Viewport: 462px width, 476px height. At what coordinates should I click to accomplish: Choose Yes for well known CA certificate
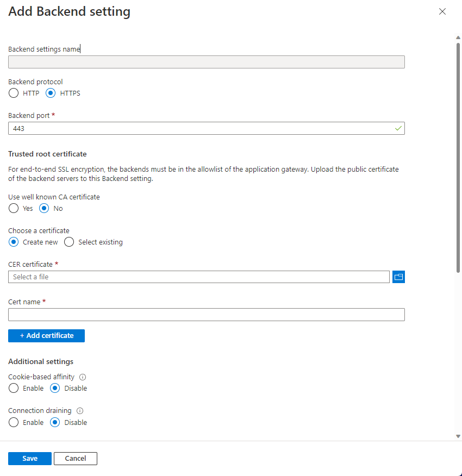point(14,209)
